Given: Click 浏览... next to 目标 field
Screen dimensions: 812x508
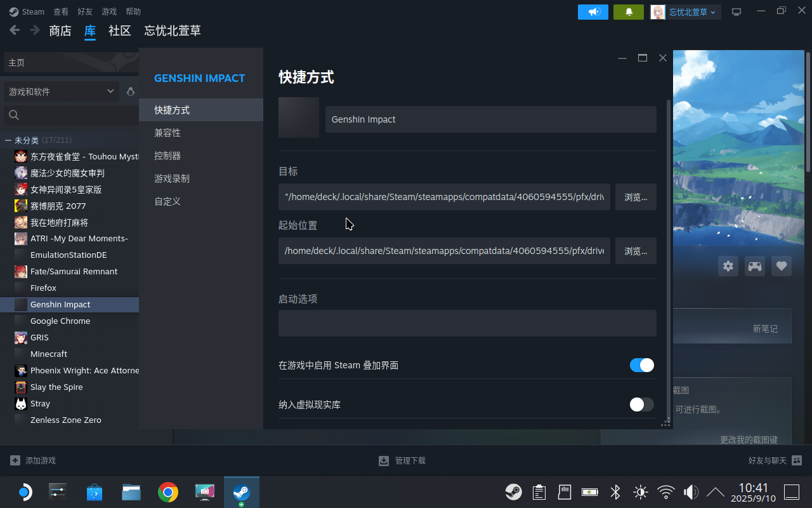Looking at the screenshot, I should pyautogui.click(x=636, y=197).
